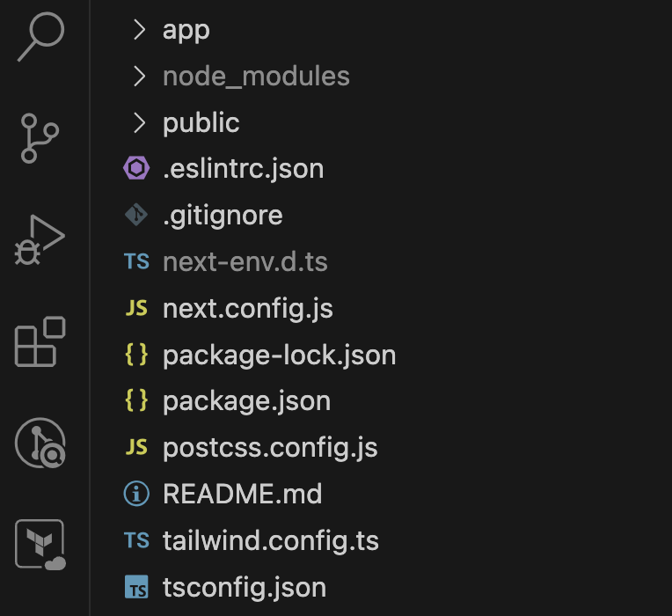Screen dimensions: 672x616
Task: Select tsconfig.json file
Action: click(x=245, y=587)
